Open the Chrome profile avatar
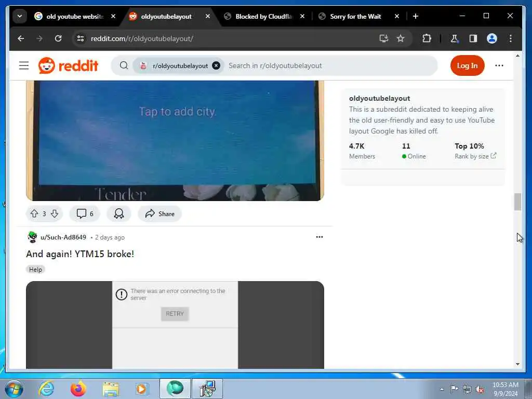The height and width of the screenshot is (399, 532). [492, 38]
